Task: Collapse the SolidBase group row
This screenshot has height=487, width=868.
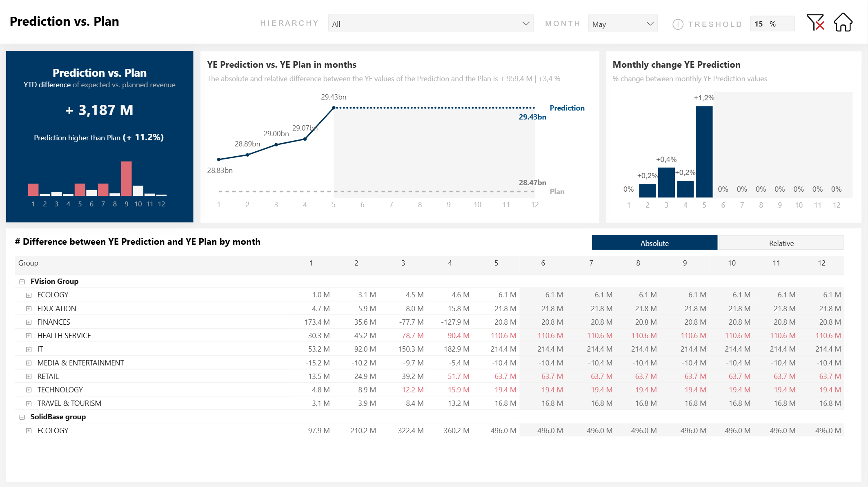Action: tap(22, 416)
